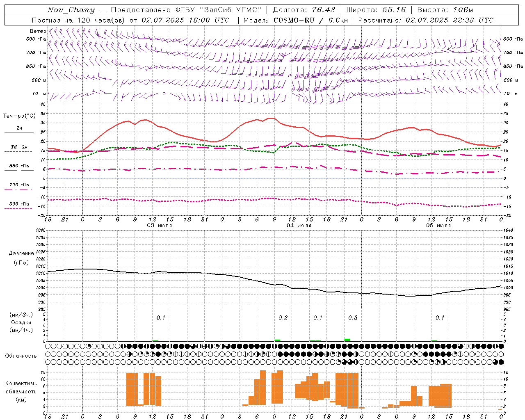Click the '03 июля' date label
The height and width of the screenshot is (420, 525).
pos(160,226)
